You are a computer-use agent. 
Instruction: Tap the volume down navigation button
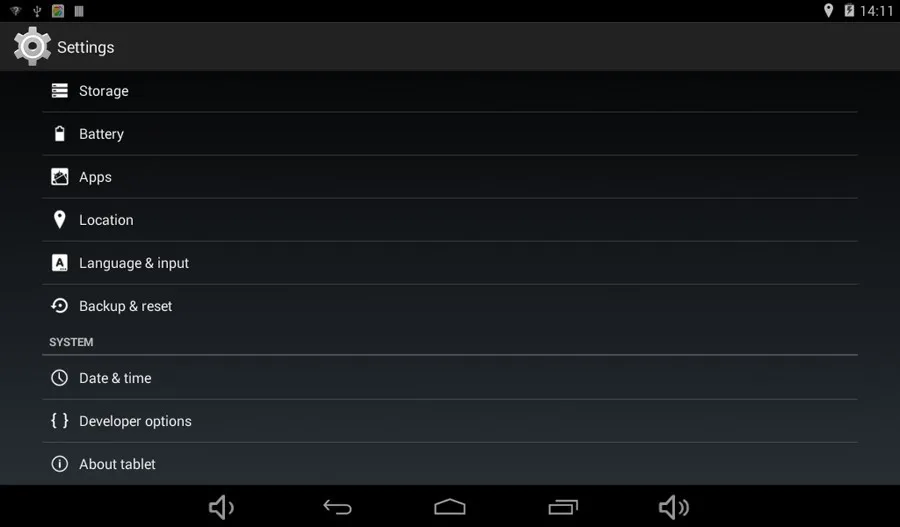click(x=221, y=507)
